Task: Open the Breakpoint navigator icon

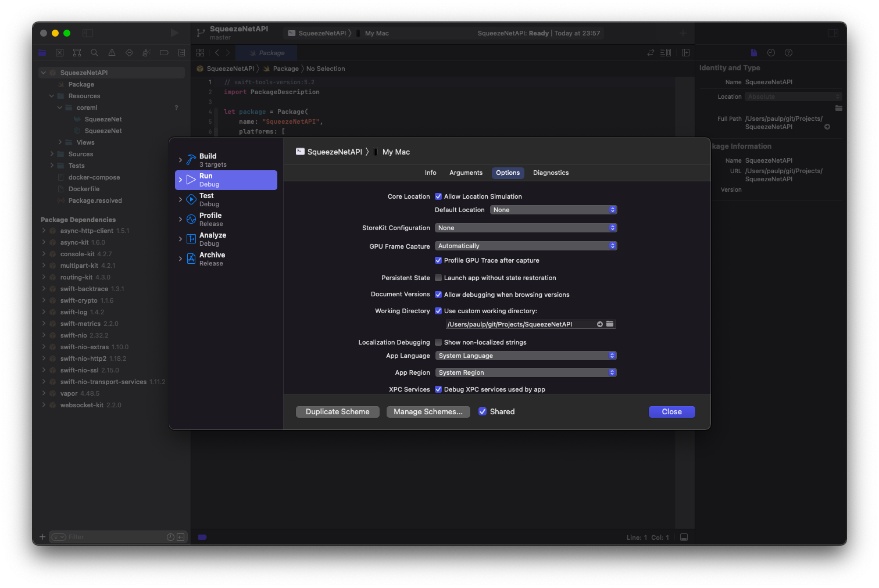Action: [164, 53]
